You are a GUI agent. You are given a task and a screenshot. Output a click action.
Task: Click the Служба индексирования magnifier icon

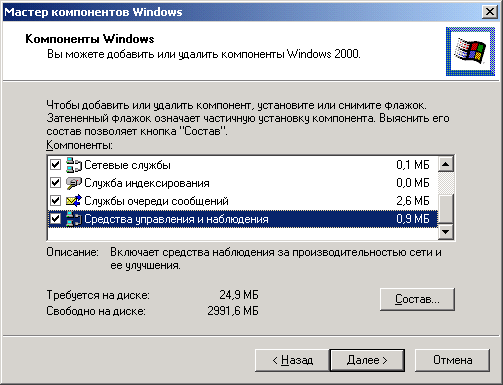pos(74,183)
